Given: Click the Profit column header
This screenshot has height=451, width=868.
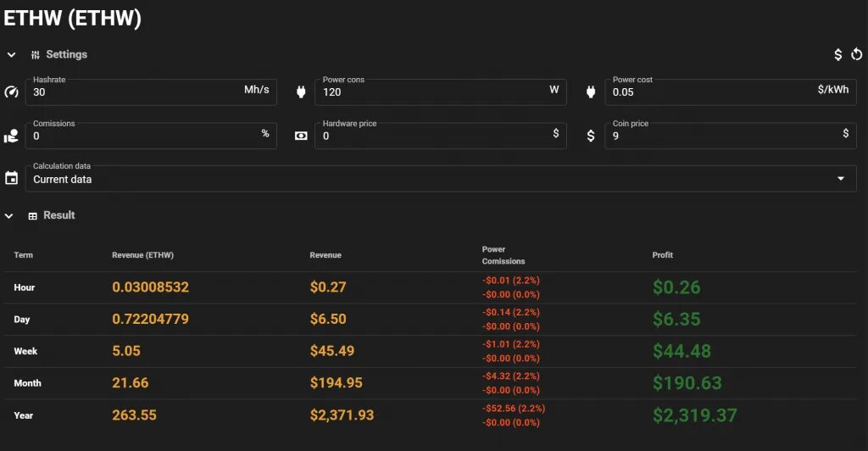Looking at the screenshot, I should [663, 255].
